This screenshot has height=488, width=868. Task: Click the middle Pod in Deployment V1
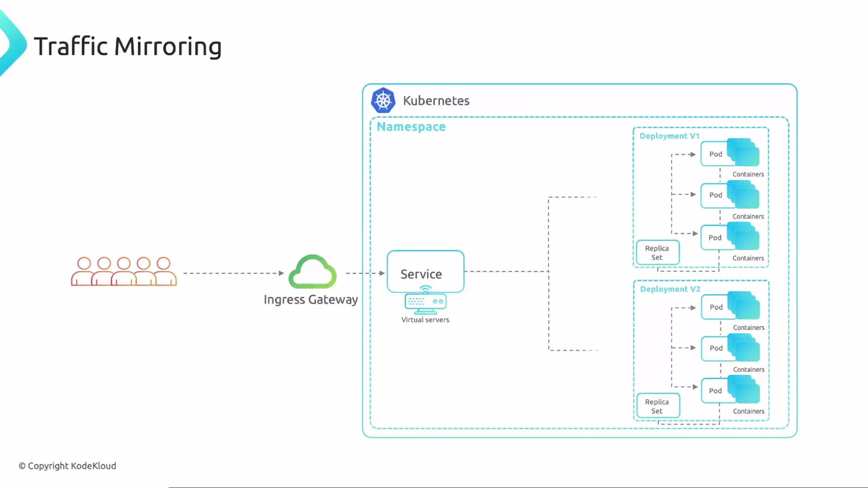click(716, 195)
